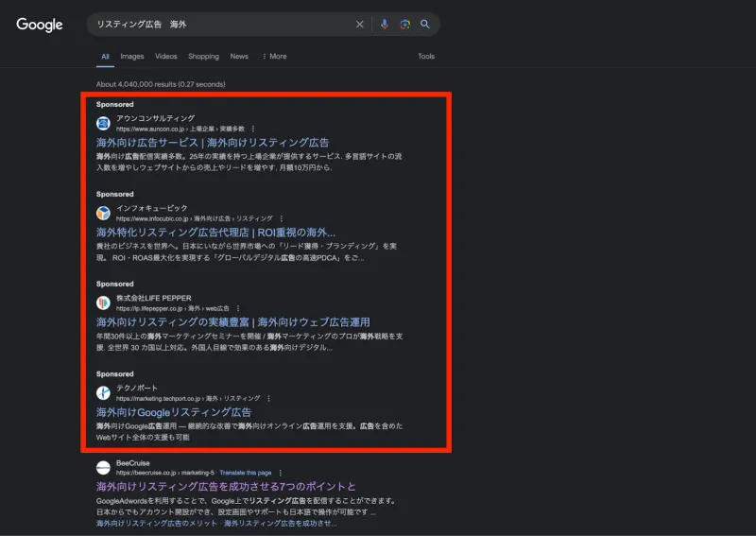Switch to the Images tab
The height and width of the screenshot is (536, 756).
coord(132,57)
